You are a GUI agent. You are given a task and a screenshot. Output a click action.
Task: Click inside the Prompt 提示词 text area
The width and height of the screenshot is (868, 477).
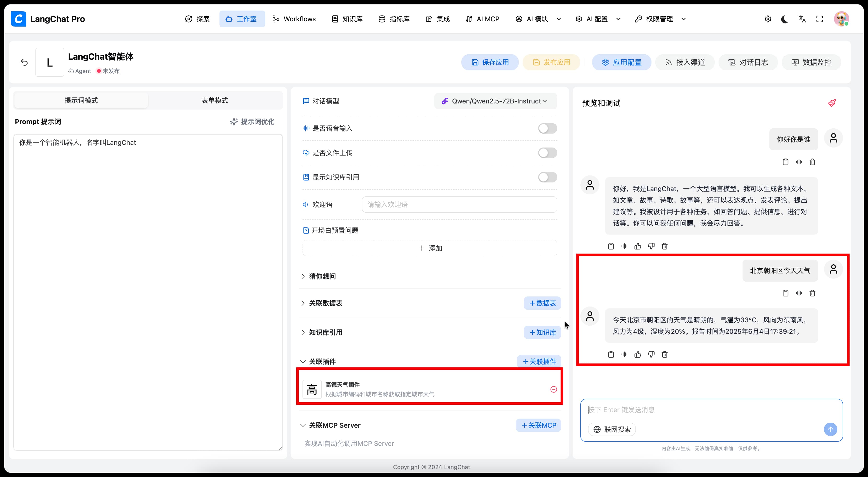[148, 292]
